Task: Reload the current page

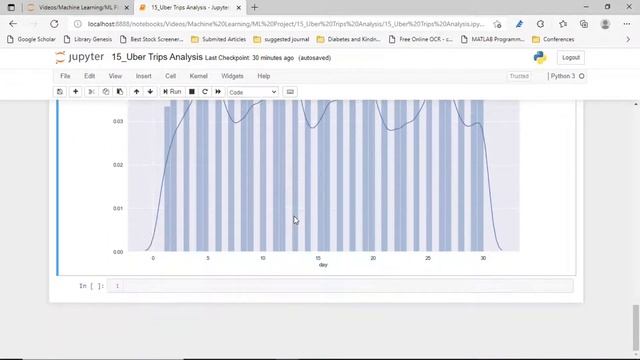Action: (54, 24)
